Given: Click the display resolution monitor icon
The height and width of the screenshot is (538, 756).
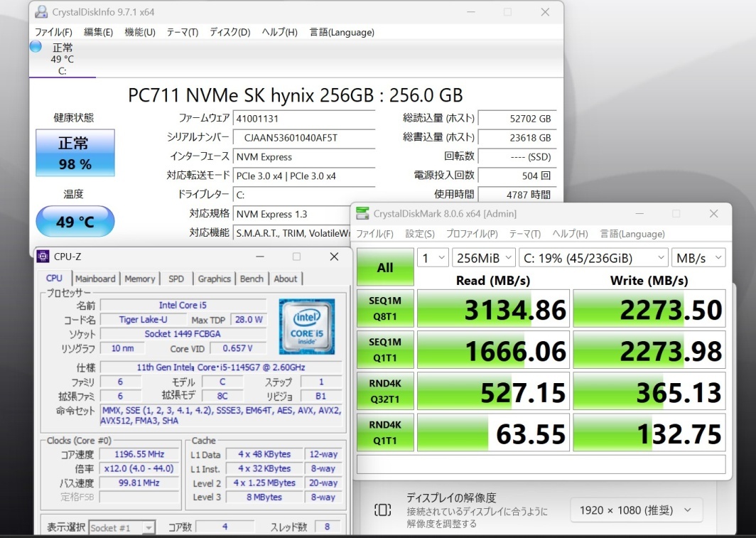Looking at the screenshot, I should pyautogui.click(x=382, y=510).
